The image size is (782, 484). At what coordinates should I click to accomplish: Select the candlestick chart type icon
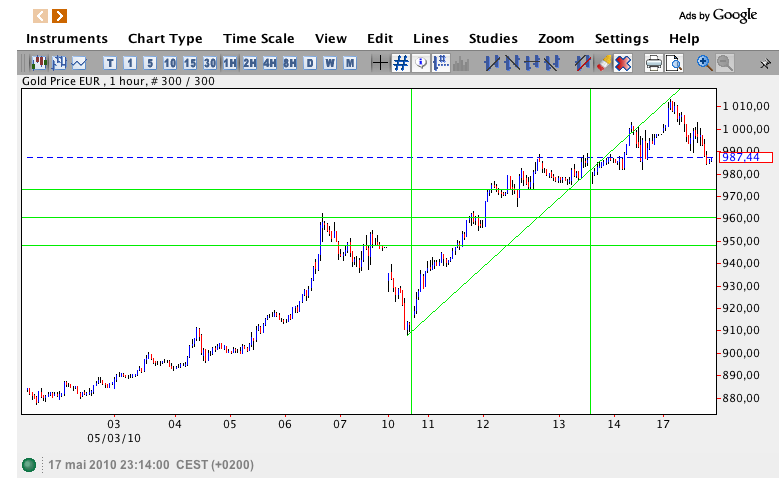pyautogui.click(x=40, y=63)
